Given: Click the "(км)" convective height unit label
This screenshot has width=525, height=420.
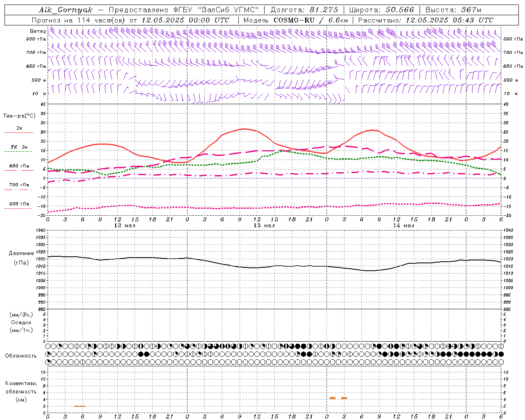Looking at the screenshot, I should 21,399.
